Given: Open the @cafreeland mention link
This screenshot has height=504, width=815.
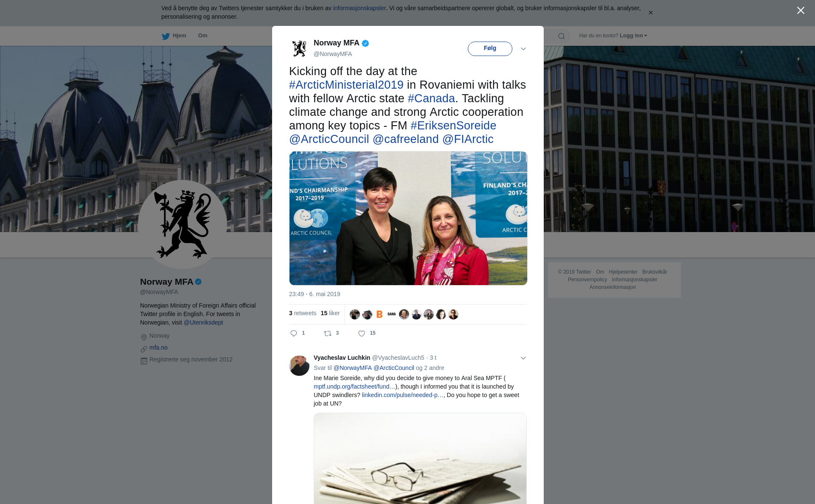Looking at the screenshot, I should (406, 139).
